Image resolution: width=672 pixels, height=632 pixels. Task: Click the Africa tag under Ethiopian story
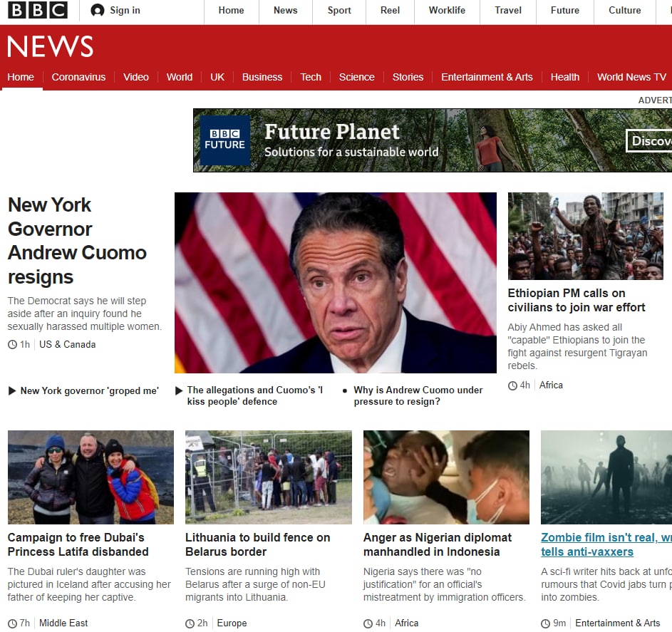551,385
